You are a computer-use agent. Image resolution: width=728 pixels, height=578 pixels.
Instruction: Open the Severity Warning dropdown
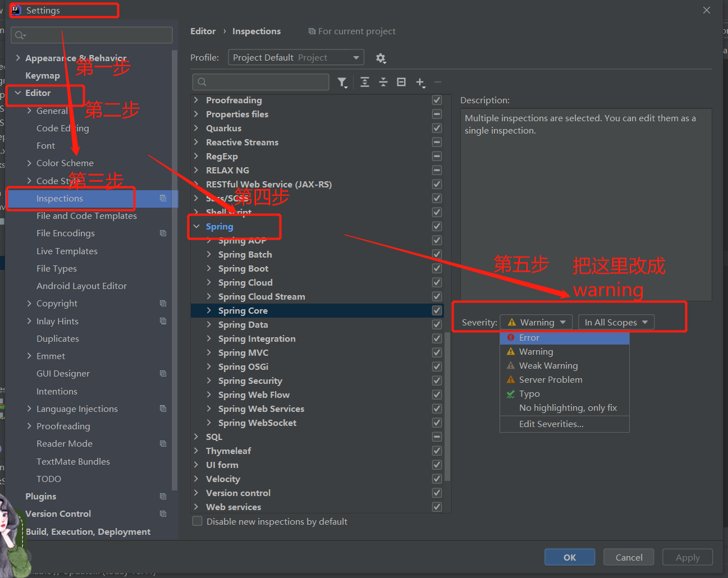[x=537, y=322]
